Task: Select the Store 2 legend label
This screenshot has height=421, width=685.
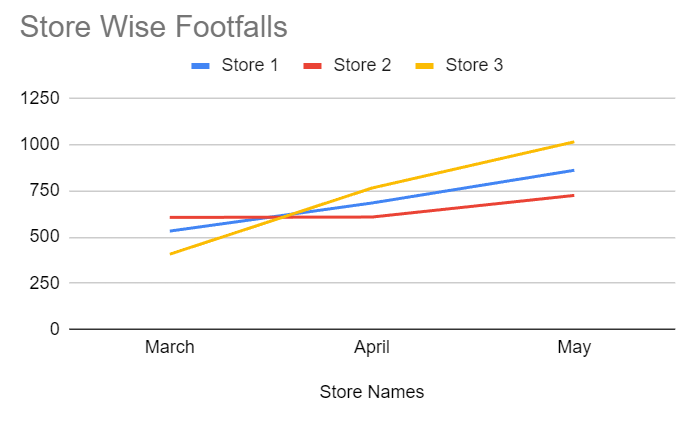Action: (x=362, y=65)
